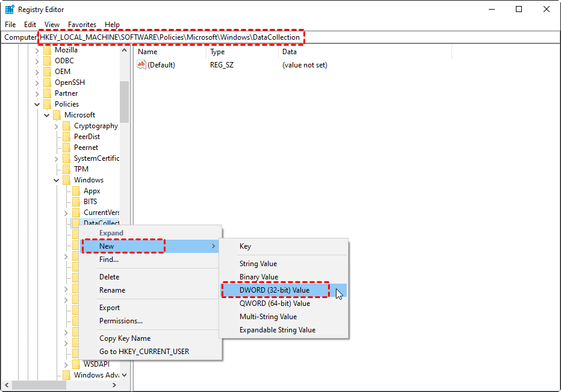Select the PeerDist folder icon

pos(66,136)
